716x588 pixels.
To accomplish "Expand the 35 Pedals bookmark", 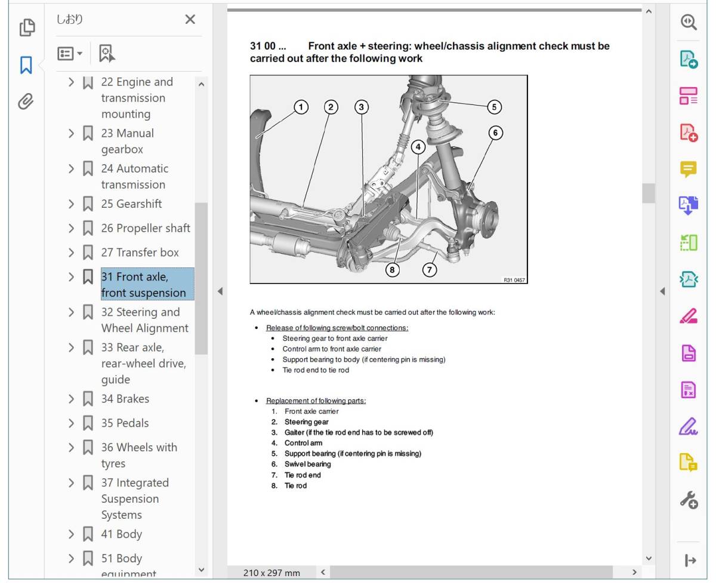I will pos(71,423).
